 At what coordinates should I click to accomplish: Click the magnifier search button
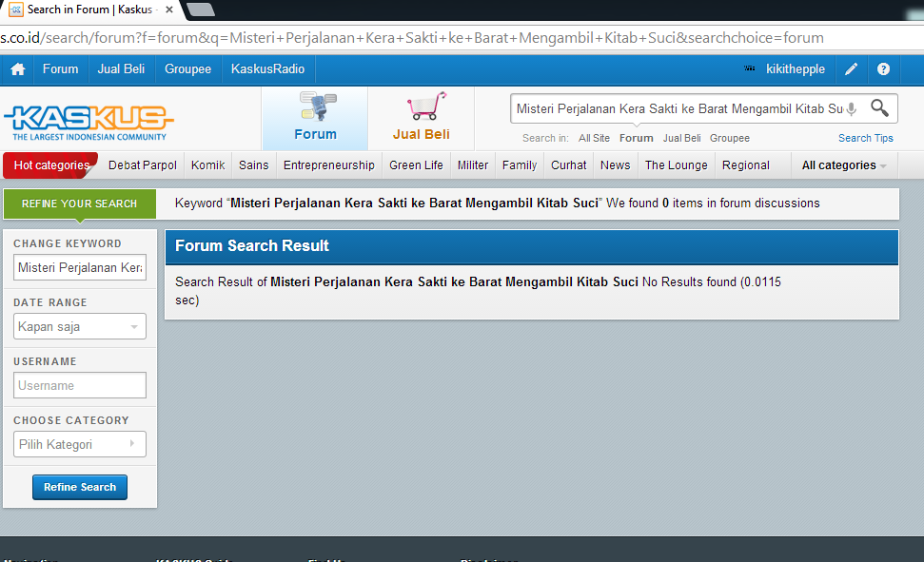tap(879, 107)
